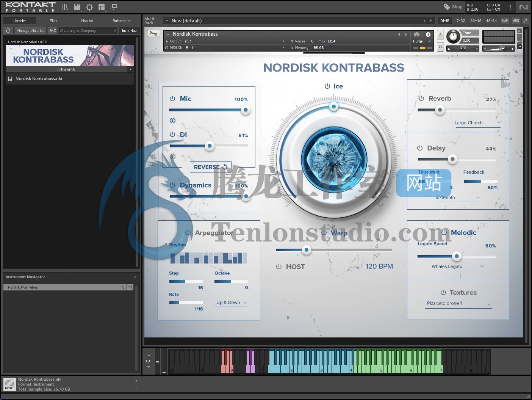Open the Purge menu dropdown
532x400 pixels.
(x=422, y=41)
